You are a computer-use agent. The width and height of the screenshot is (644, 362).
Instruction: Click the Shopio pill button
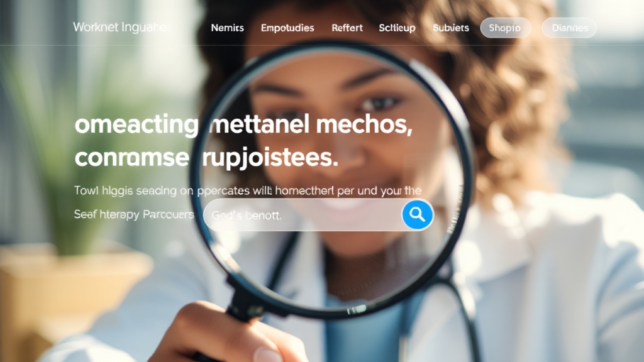point(505,28)
